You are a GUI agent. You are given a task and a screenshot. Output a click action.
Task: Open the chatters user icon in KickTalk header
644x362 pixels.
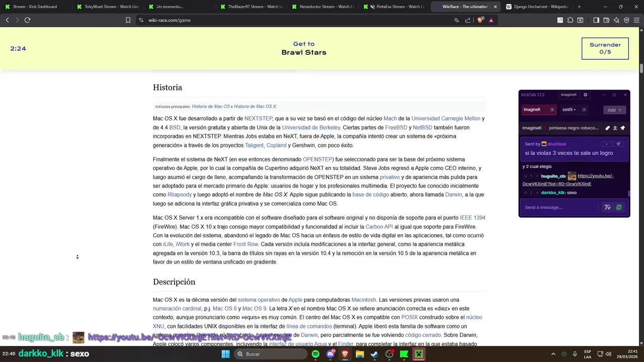click(x=615, y=128)
